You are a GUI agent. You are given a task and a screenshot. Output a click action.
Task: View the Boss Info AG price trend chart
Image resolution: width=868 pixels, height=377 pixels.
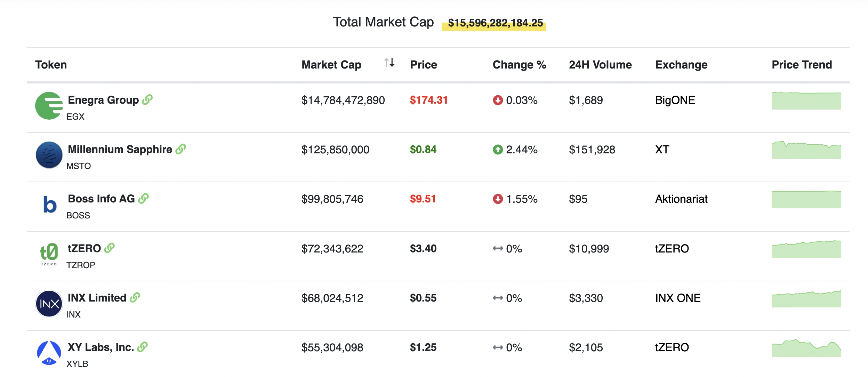coord(806,199)
